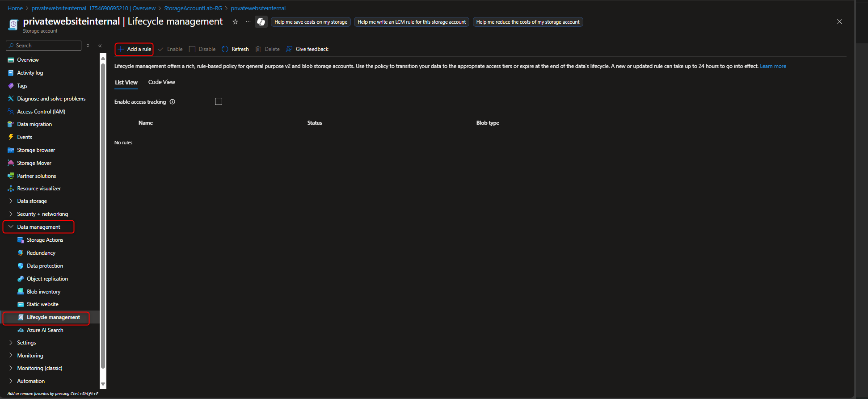Open the Overview sidebar icon
This screenshot has width=868, height=399.
11,60
